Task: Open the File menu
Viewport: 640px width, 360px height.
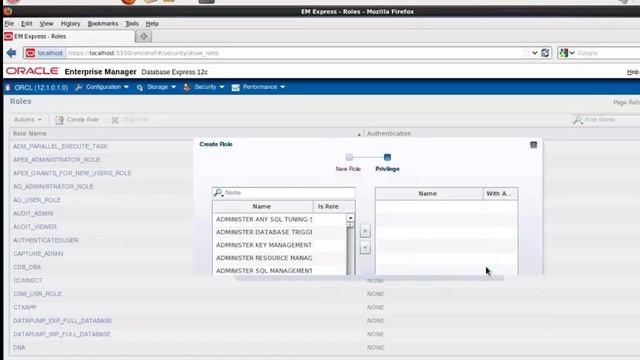Action: click(x=9, y=24)
